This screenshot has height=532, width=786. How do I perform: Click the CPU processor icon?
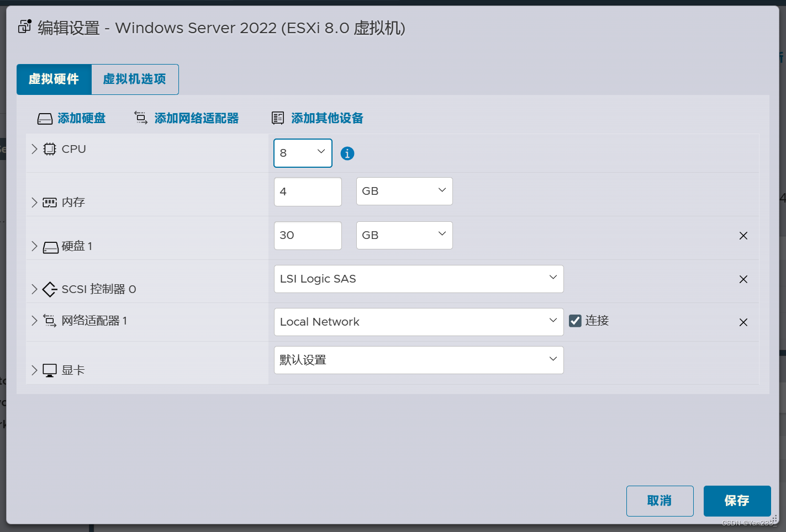[50, 148]
